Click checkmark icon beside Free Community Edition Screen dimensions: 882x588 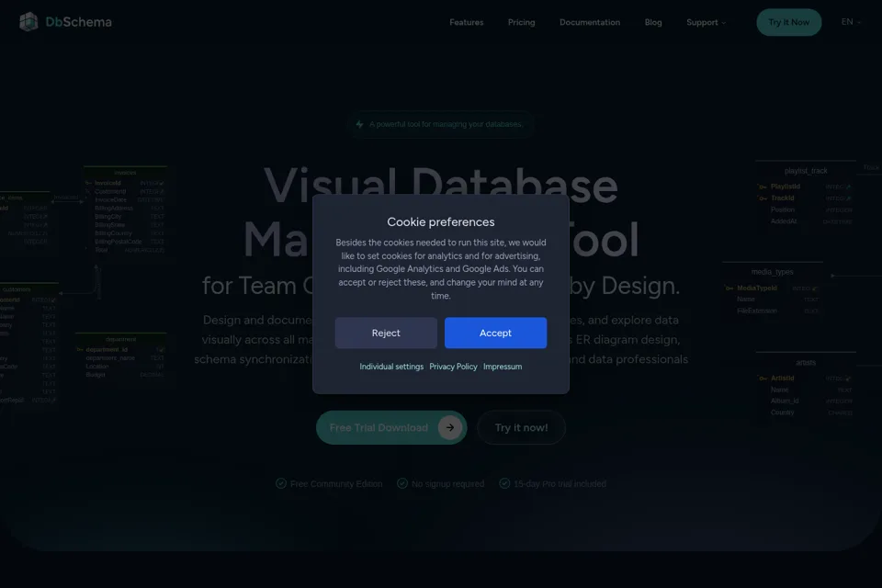pyautogui.click(x=281, y=483)
